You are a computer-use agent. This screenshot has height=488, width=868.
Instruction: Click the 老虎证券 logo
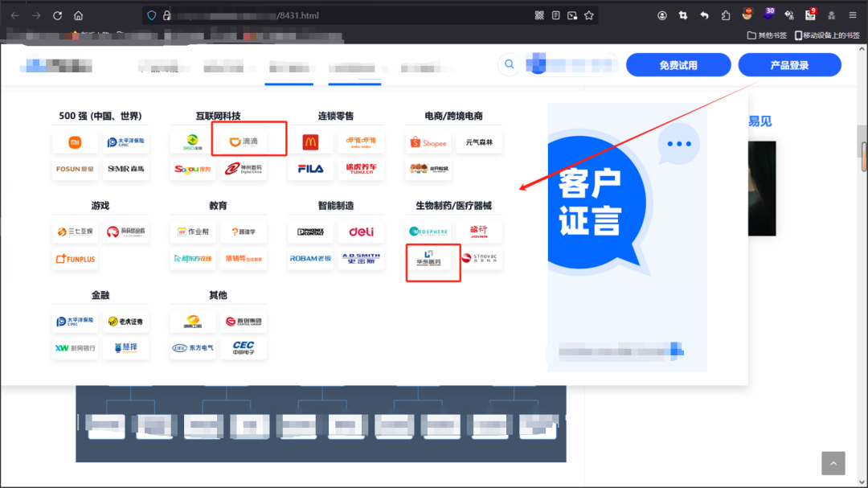click(x=125, y=322)
